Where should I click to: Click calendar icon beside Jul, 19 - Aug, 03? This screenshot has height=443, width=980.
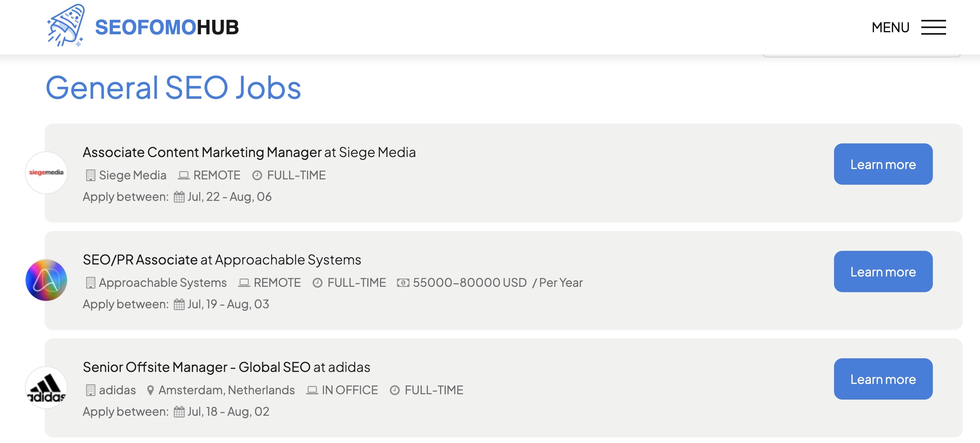click(x=179, y=304)
